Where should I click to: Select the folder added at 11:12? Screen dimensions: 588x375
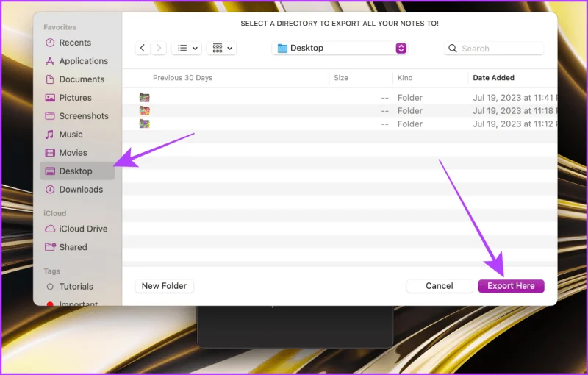[x=340, y=124]
